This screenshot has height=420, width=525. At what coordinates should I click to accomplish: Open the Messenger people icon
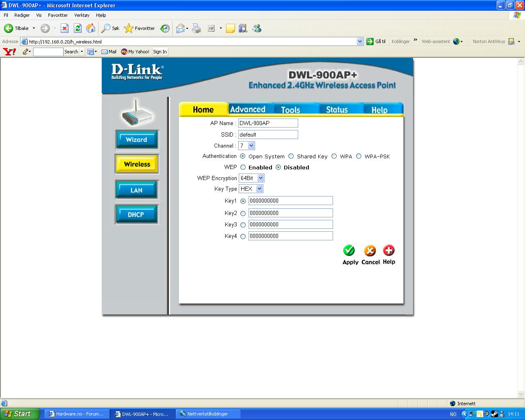(x=257, y=28)
